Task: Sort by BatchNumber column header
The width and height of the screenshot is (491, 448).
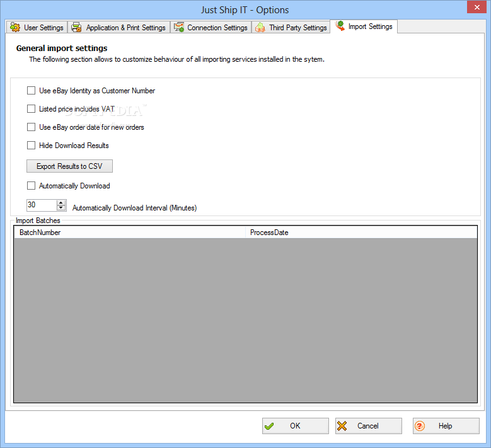Action: click(x=130, y=233)
